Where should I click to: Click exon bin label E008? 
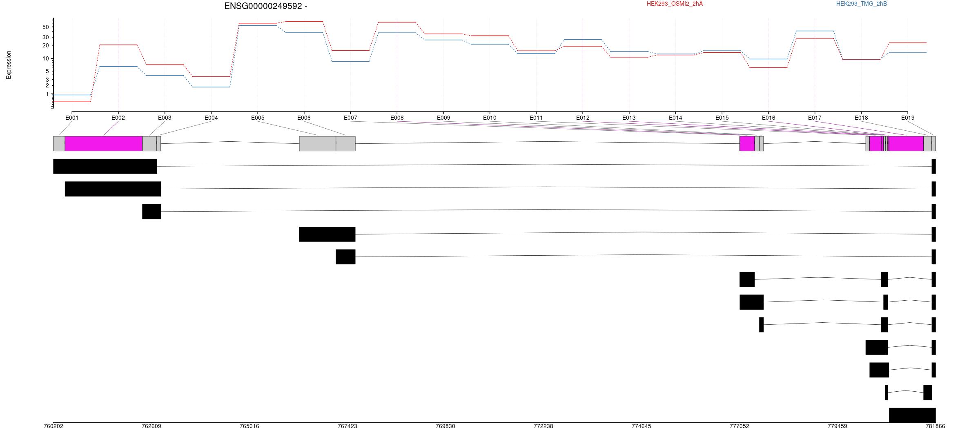pyautogui.click(x=397, y=118)
